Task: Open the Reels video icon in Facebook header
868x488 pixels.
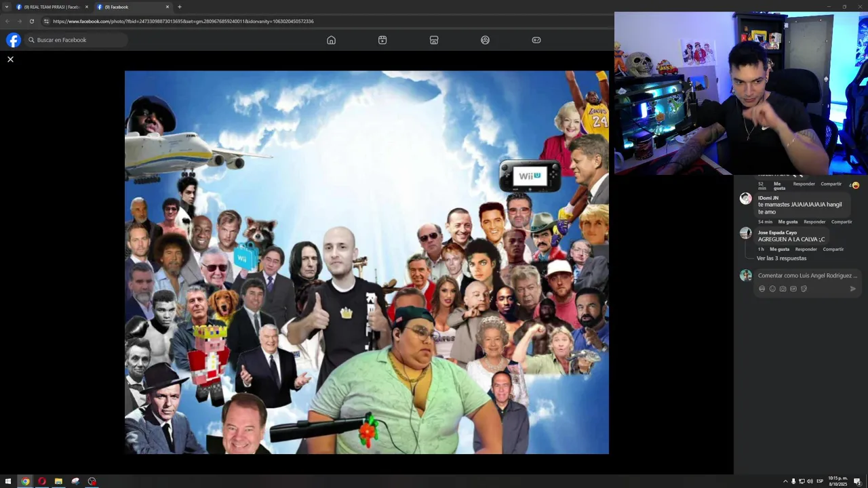Action: (382, 40)
